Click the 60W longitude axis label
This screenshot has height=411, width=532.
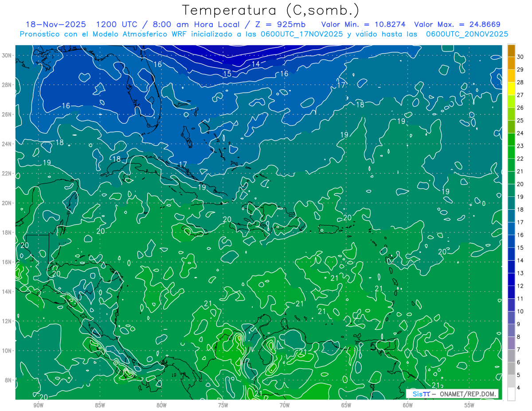point(408,405)
